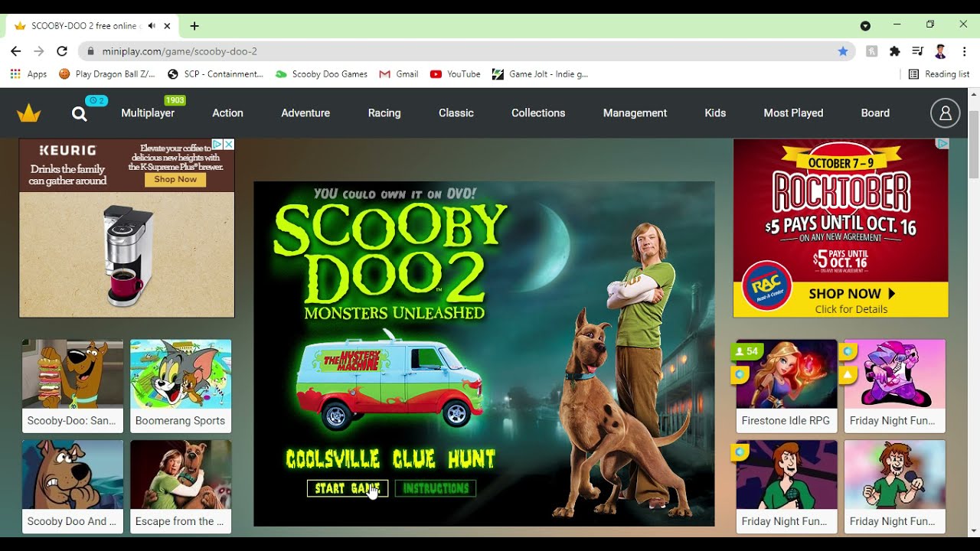Close the Keurig ad X icon
This screenshot has width=980, height=551.
[x=228, y=145]
